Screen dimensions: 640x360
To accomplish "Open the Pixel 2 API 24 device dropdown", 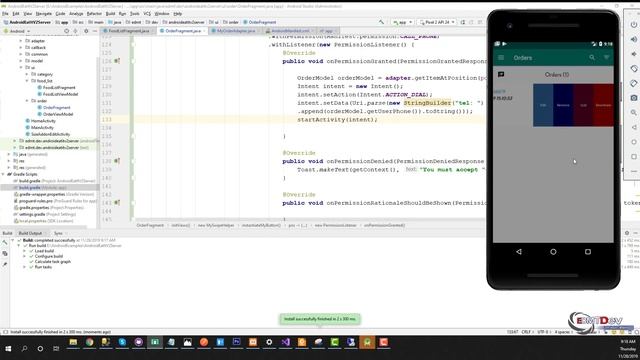I will [437, 22].
